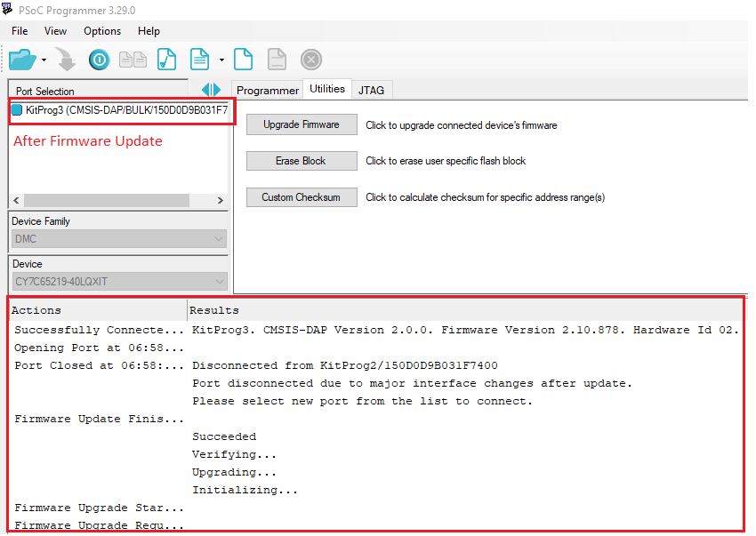Click the Program download-arrow toolbar icon
The height and width of the screenshot is (536, 756).
pos(66,60)
